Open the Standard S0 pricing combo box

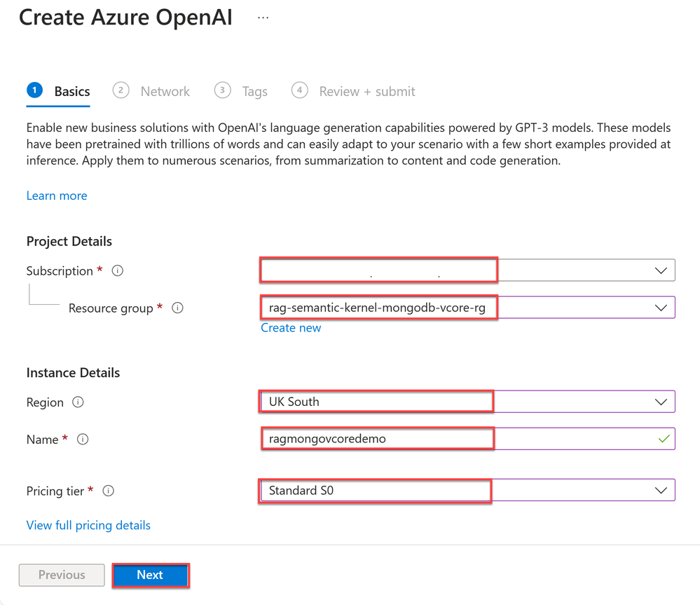pyautogui.click(x=467, y=490)
